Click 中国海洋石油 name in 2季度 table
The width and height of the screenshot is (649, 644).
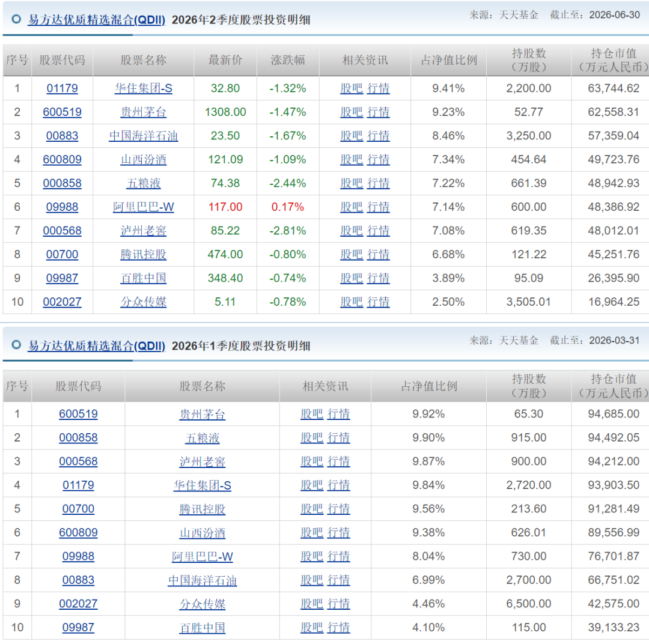point(143,136)
